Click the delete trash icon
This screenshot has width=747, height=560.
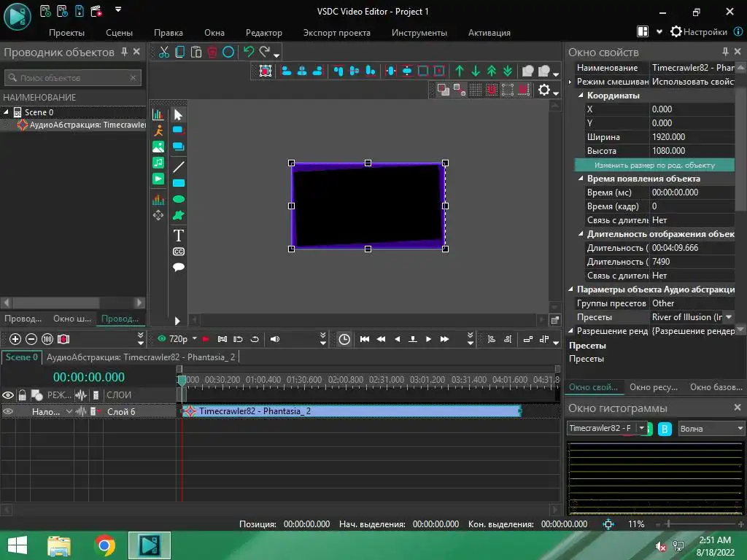(x=212, y=52)
